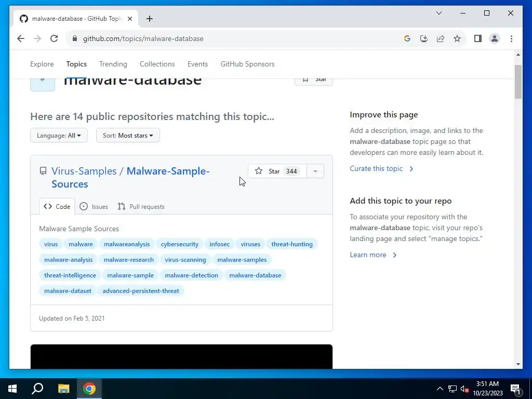This screenshot has height=399, width=532.
Task: Open the tab search chevron
Action: click(x=438, y=13)
